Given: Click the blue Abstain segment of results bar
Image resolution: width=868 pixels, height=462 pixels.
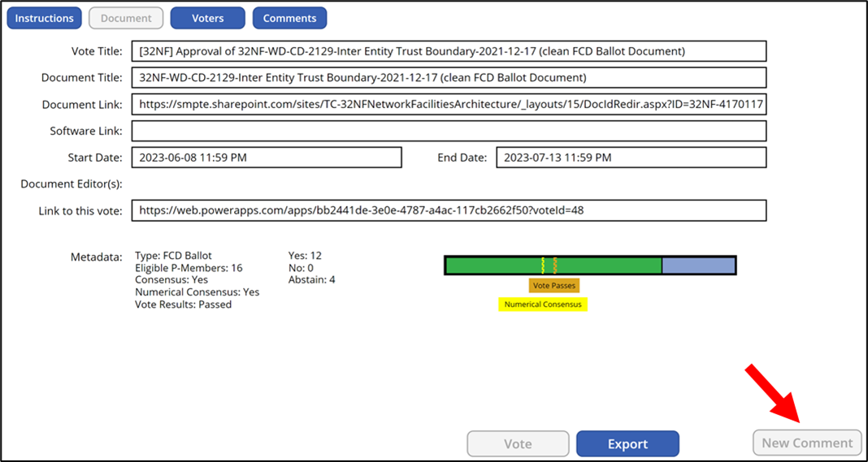Looking at the screenshot, I should 698,266.
